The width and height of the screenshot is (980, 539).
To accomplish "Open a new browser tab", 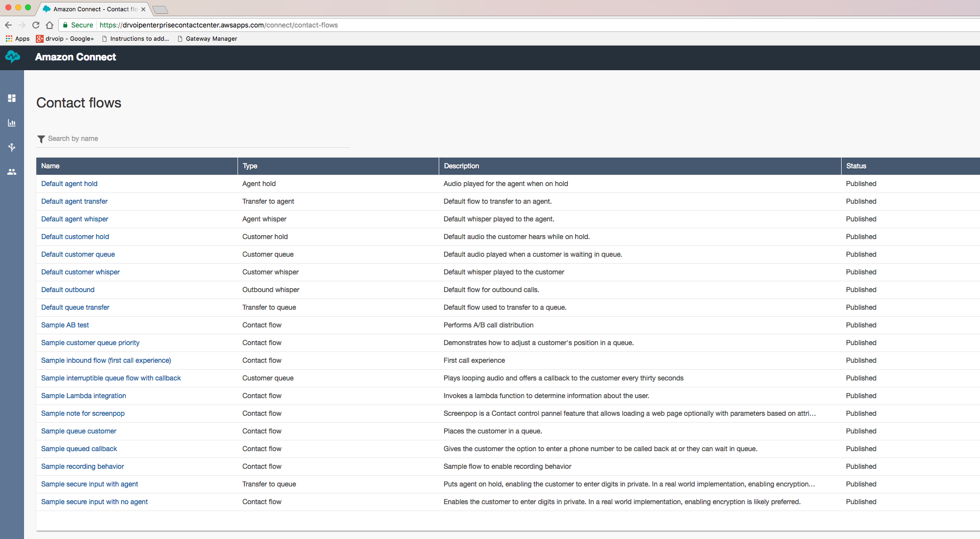I will click(160, 9).
